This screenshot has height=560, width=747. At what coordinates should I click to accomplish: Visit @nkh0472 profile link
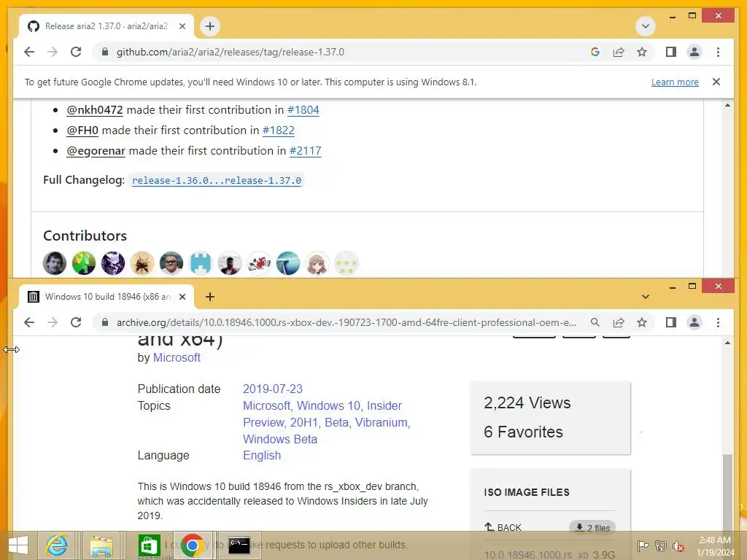(x=94, y=110)
